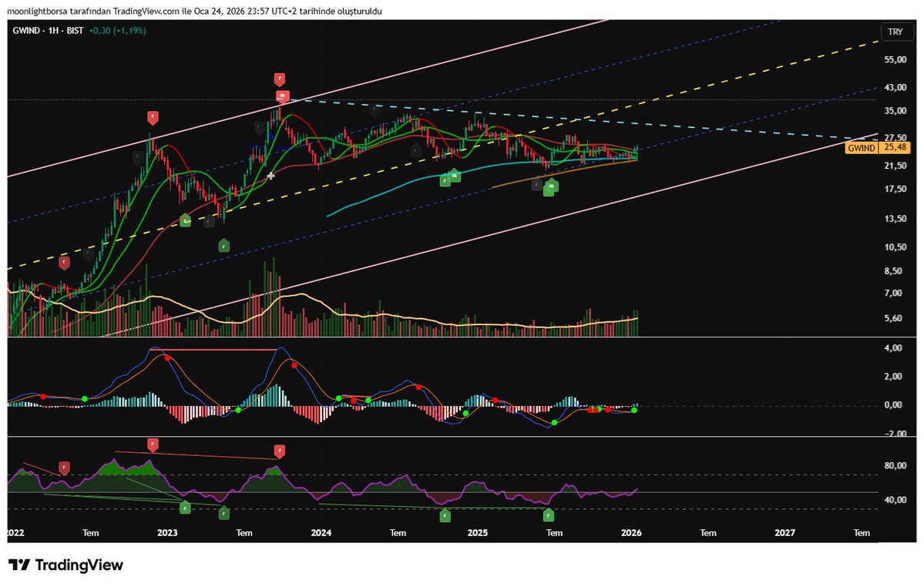Select red 'r' marker above mid-2023 RSI peak
Screen dimensions: 924x587
coord(279,451)
